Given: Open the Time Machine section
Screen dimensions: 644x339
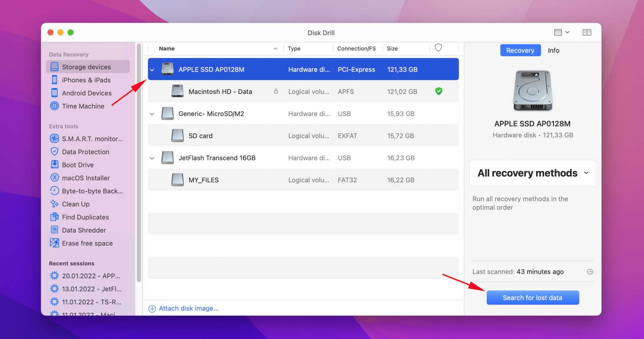Looking at the screenshot, I should pos(83,106).
